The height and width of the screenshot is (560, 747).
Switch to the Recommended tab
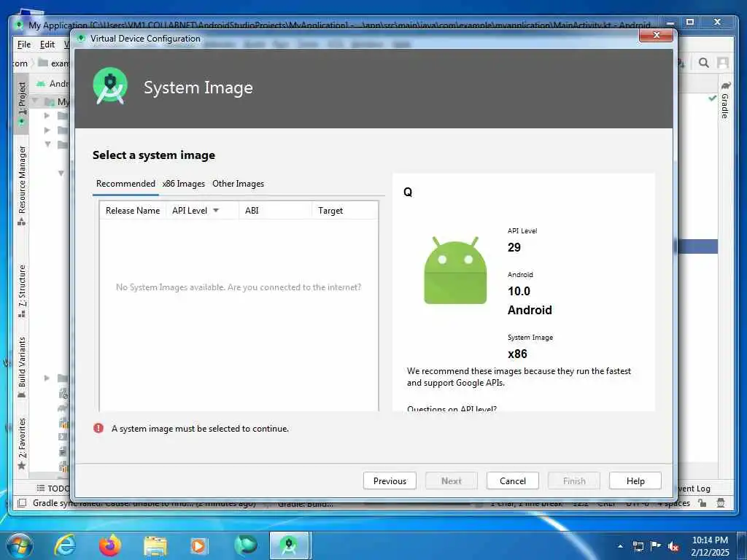pyautogui.click(x=125, y=184)
